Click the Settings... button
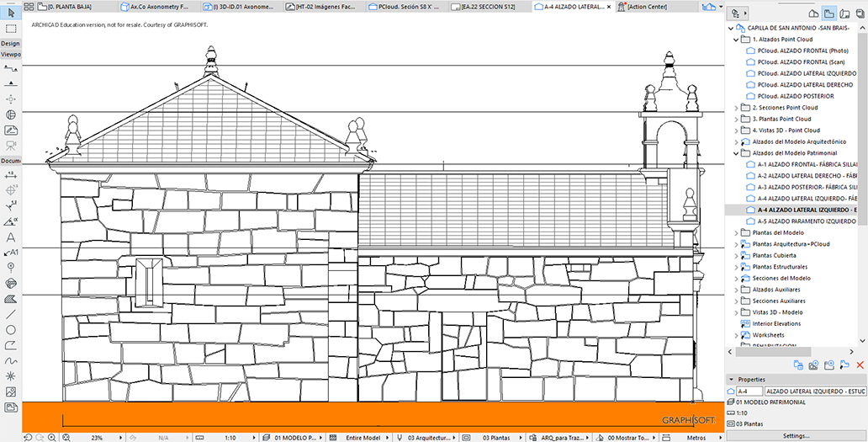This screenshot has height=442, width=868. 796,436
